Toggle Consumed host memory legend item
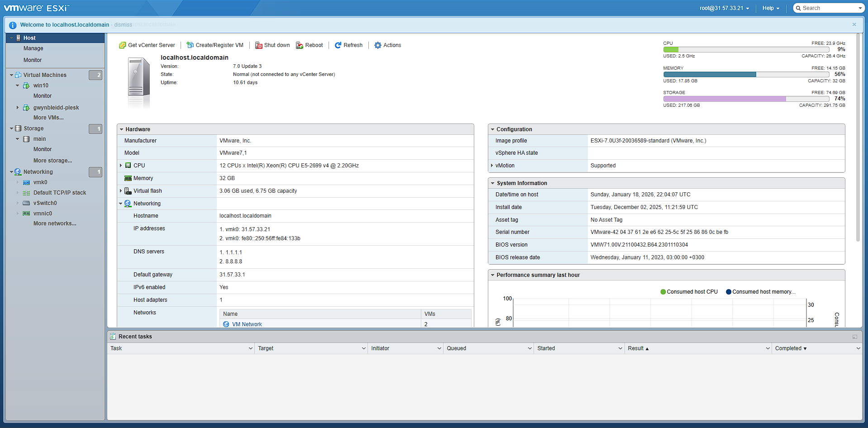 coord(760,292)
